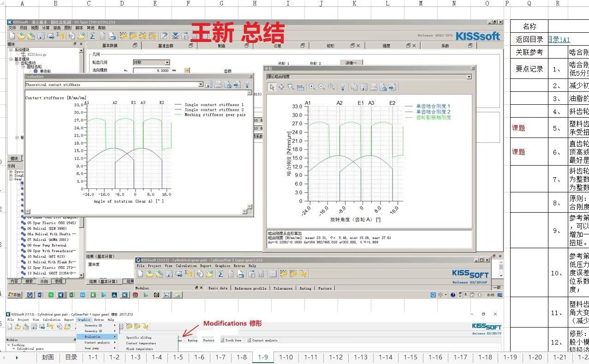Click the 要点记录 cell
The image size is (589, 364).
pyautogui.click(x=529, y=69)
